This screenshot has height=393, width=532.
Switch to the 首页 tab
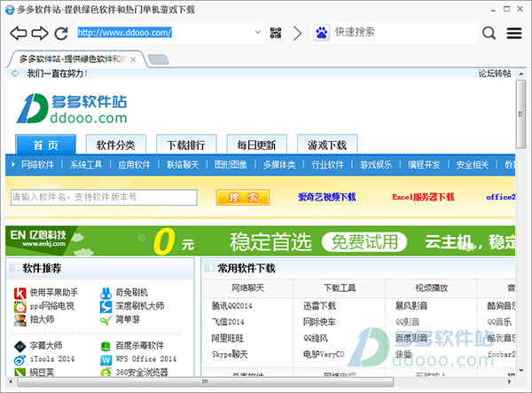point(46,145)
